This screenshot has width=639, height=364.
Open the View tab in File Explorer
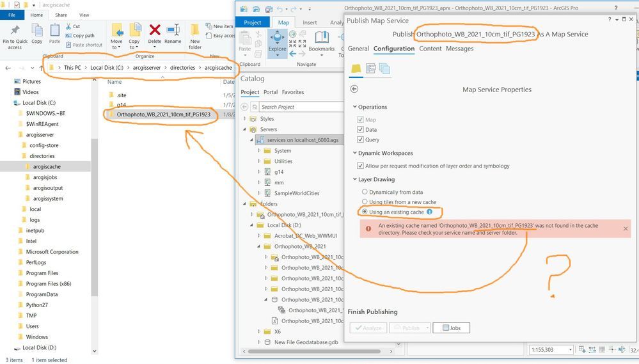tap(84, 15)
